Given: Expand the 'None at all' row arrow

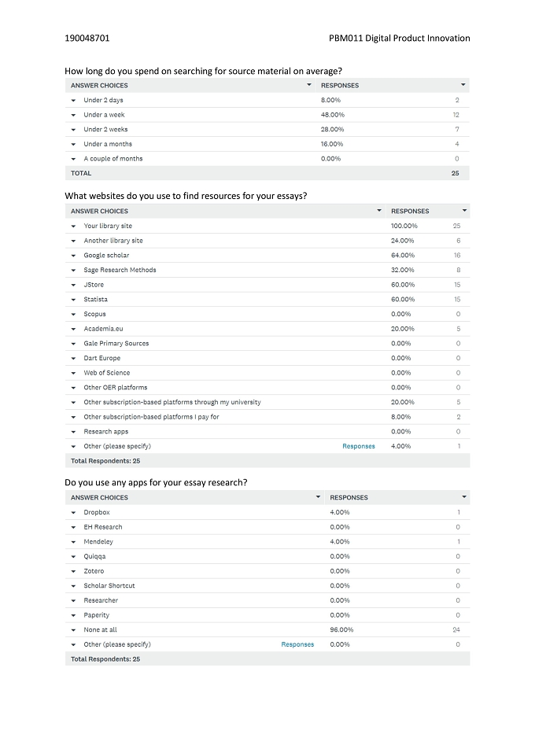Looking at the screenshot, I should (x=73, y=630).
